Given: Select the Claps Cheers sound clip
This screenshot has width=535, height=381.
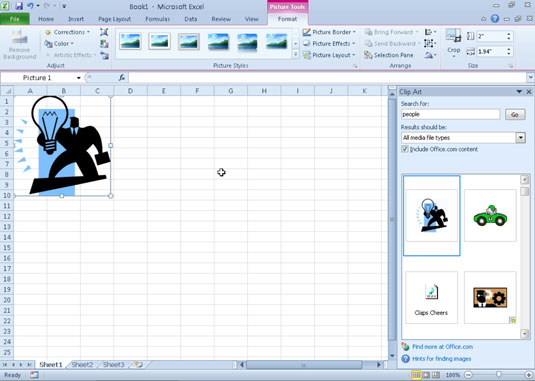Looking at the screenshot, I should pos(432,297).
